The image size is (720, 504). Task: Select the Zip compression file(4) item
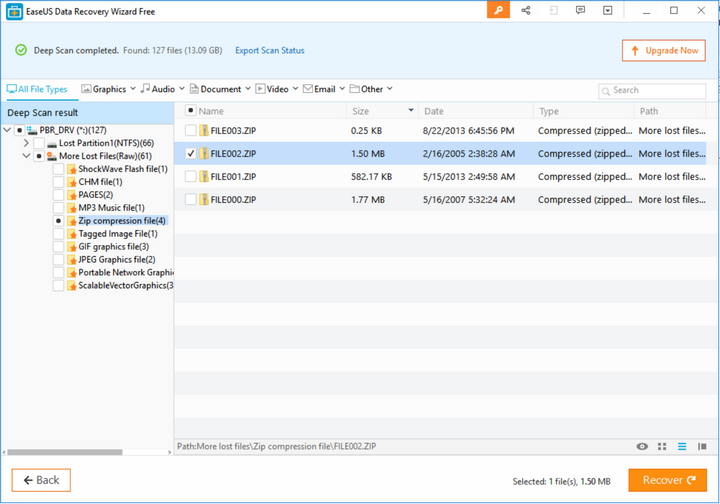(122, 221)
